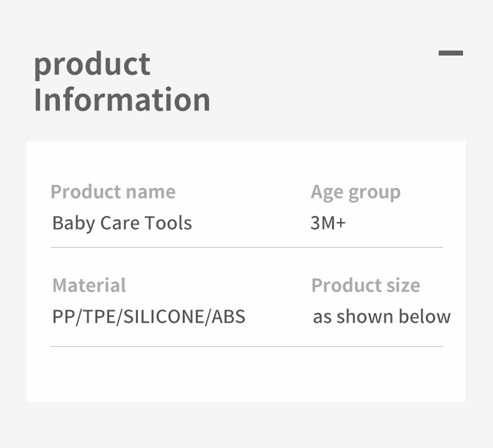This screenshot has width=493, height=448.
Task: Click the word "ABS" in the material list
Action: pyautogui.click(x=229, y=316)
